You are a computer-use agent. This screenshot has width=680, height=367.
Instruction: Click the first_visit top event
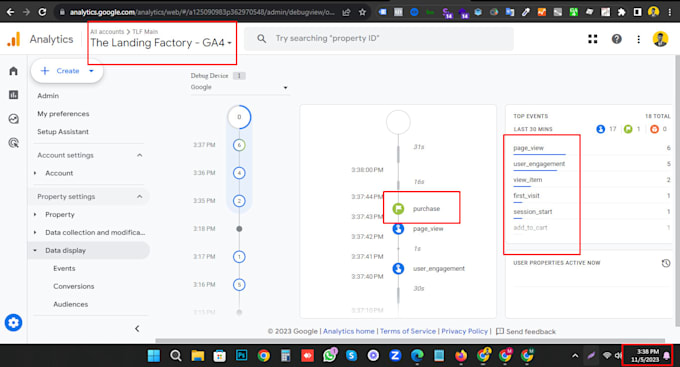[526, 196]
